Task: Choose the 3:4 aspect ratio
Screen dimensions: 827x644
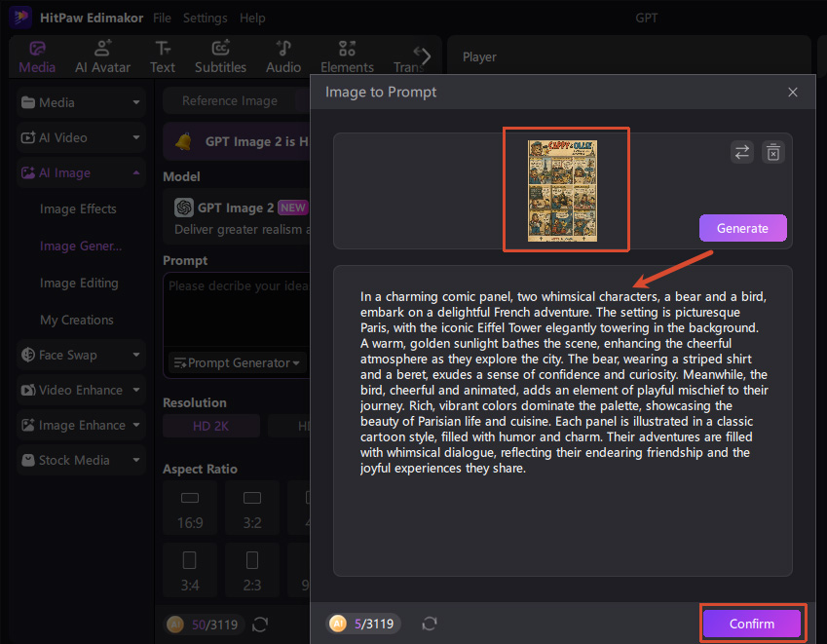Action: pyautogui.click(x=190, y=570)
